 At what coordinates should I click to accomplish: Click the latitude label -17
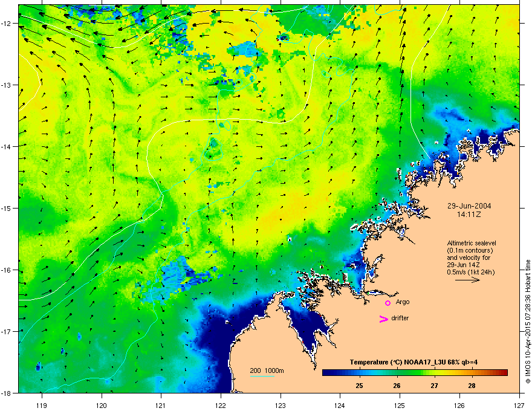pos(7,331)
